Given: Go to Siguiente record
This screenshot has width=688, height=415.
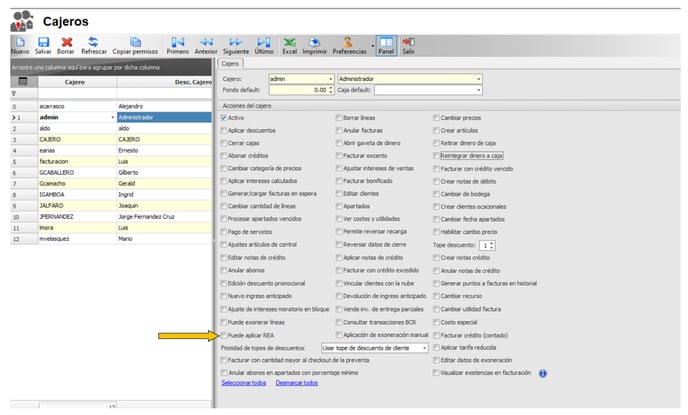Looking at the screenshot, I should coord(236,46).
